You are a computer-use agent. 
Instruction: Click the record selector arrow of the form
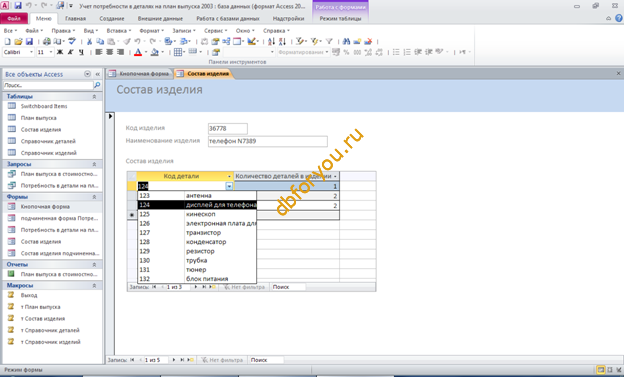pos(110,116)
